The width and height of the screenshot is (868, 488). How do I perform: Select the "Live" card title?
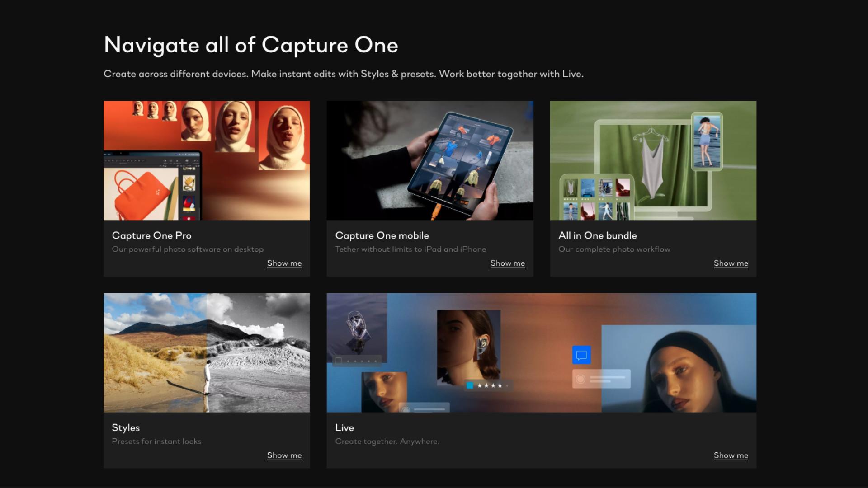tap(344, 428)
